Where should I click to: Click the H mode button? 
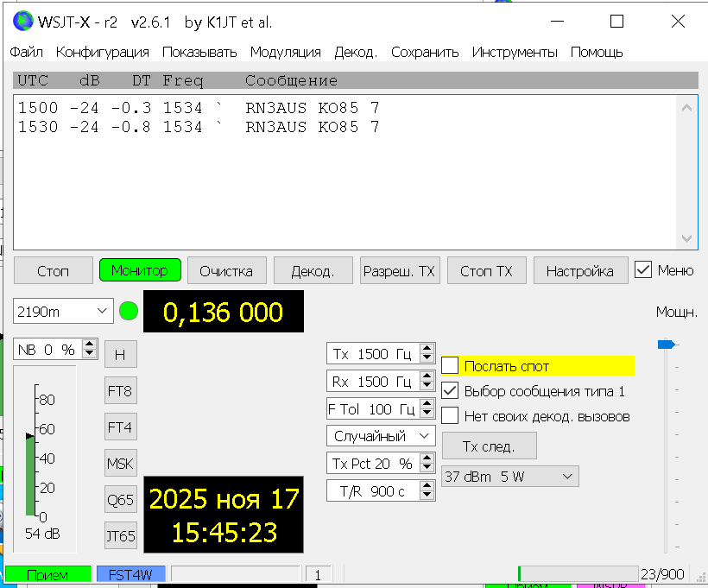pos(121,354)
